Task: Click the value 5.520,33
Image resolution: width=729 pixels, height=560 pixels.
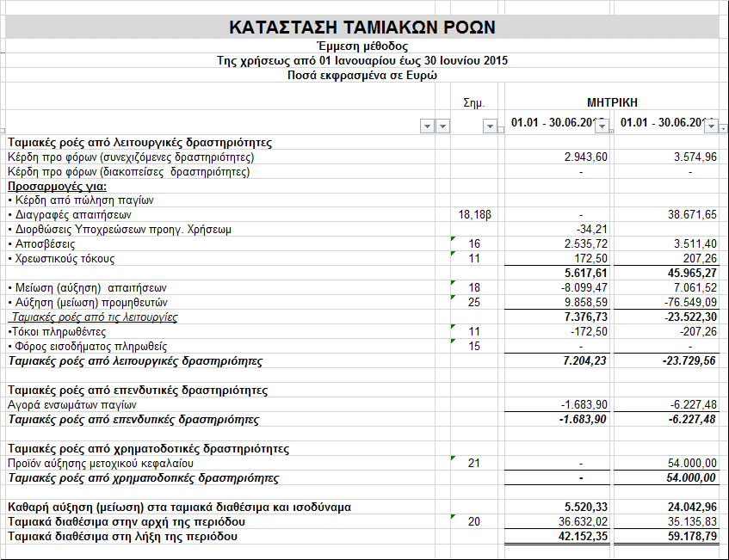Action: [586, 508]
